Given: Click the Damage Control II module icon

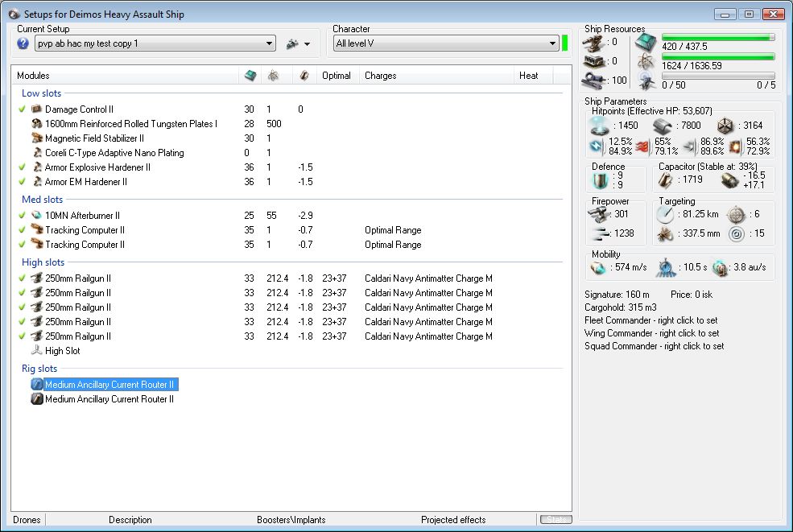Looking at the screenshot, I should 36,109.
